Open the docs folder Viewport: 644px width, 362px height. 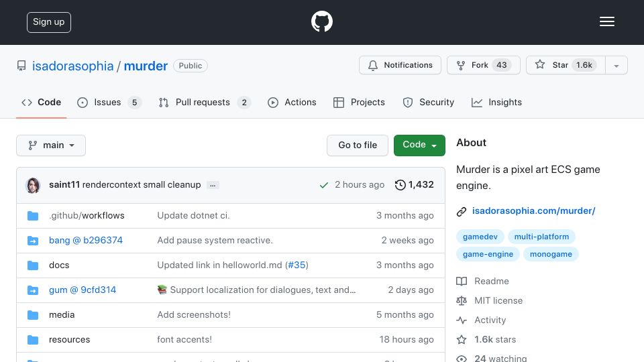(x=59, y=265)
